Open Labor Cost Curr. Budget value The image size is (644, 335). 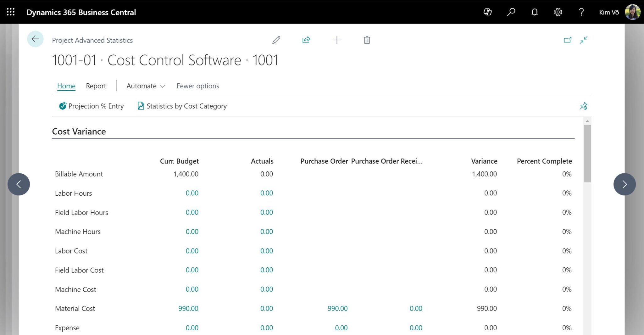point(192,251)
